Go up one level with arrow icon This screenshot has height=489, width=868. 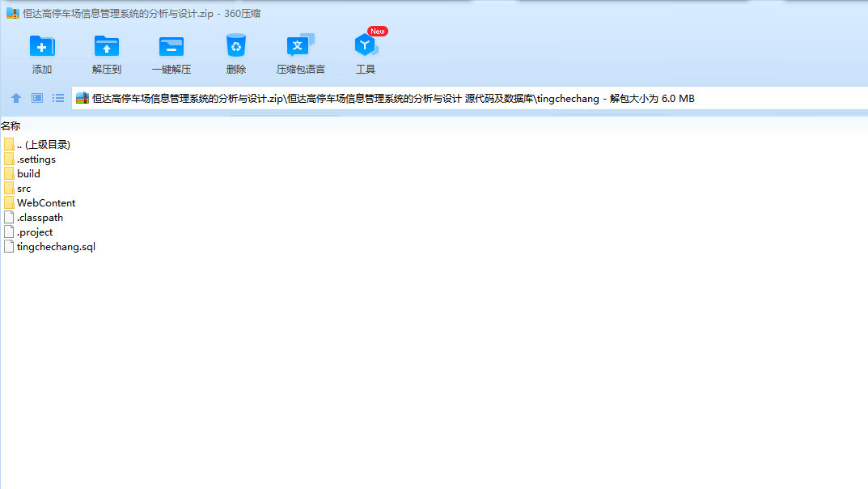click(16, 98)
